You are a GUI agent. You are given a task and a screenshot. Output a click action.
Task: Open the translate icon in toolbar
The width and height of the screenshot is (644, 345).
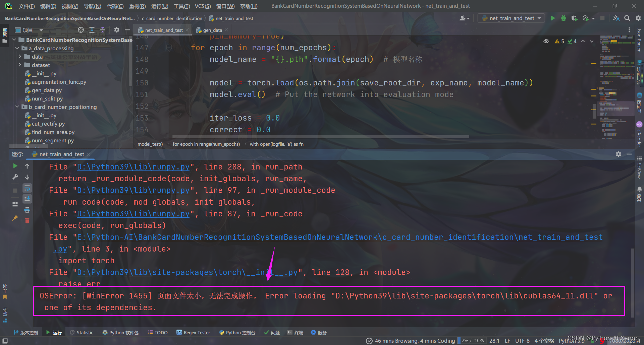(616, 18)
